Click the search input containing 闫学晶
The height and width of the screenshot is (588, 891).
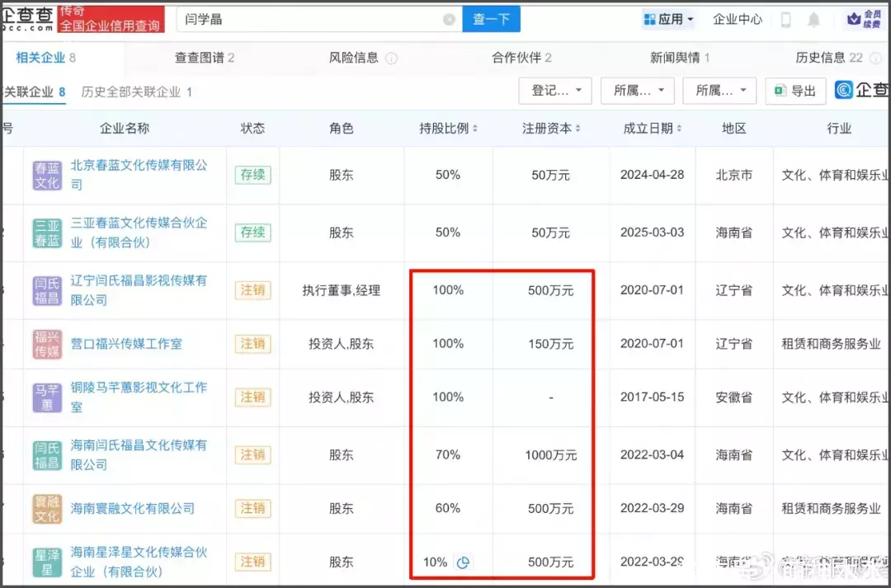click(x=313, y=19)
